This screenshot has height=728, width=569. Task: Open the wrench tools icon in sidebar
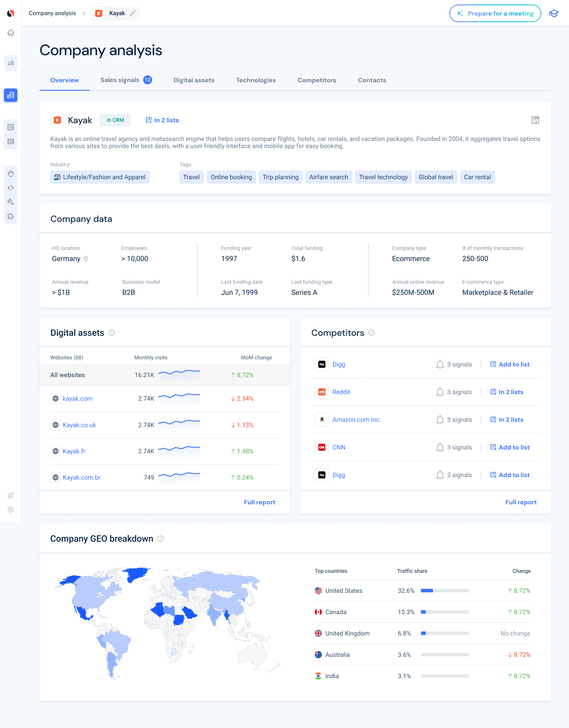[x=11, y=202]
